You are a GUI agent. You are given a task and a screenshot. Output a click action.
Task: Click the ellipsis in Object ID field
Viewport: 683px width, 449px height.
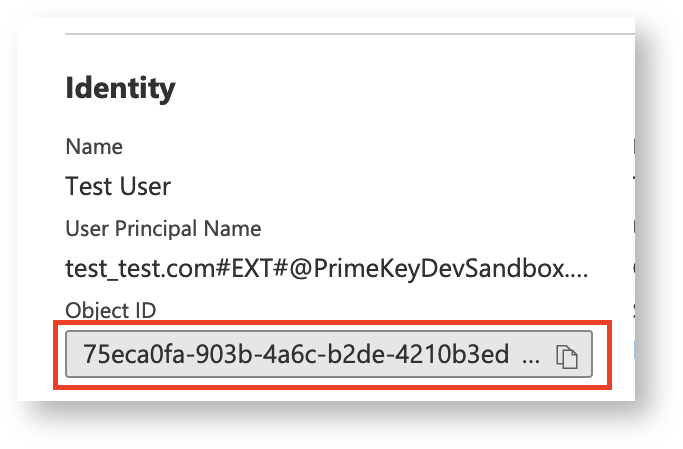[532, 356]
